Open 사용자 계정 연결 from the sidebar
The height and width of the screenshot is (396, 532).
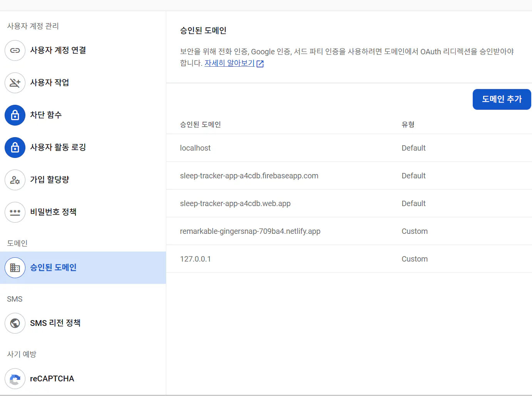coord(59,50)
